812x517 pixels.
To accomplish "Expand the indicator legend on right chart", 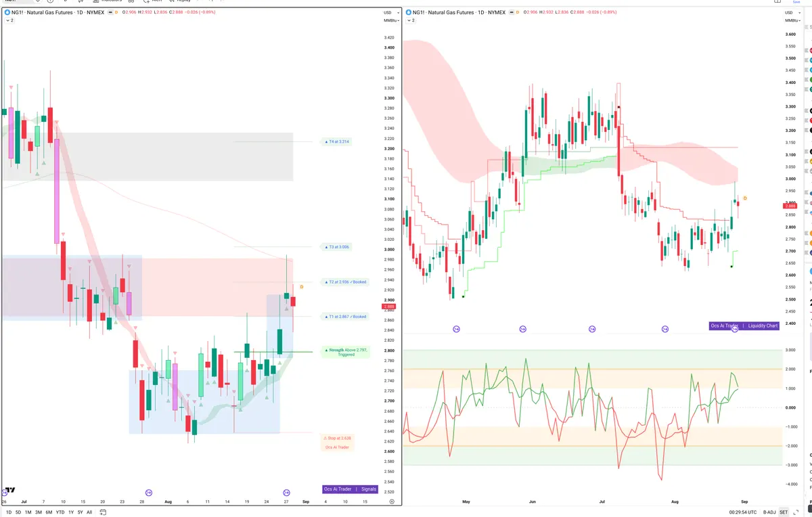I will [410, 20].
